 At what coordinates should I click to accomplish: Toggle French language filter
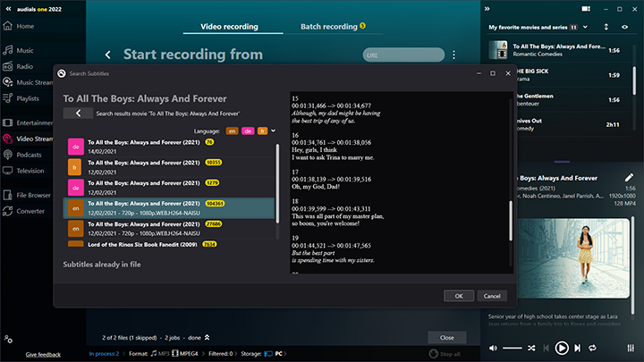click(x=262, y=130)
